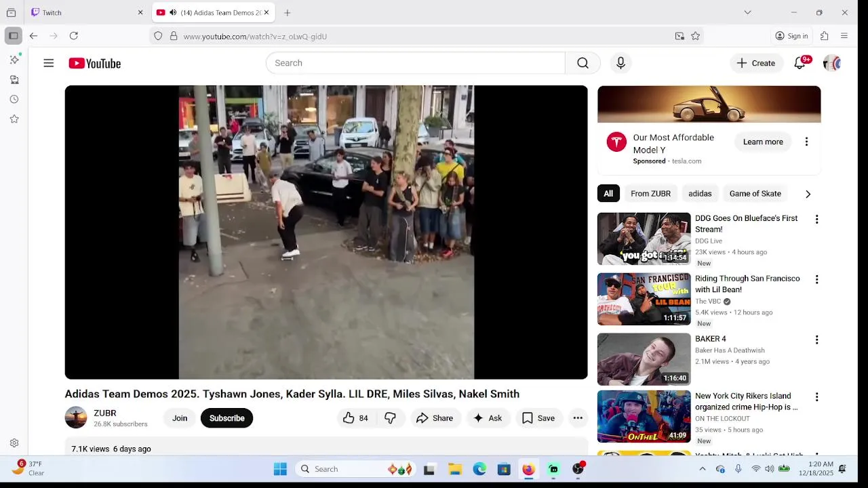Open the YouTube guide hamburger menu
This screenshot has height=488, width=868.
[x=48, y=63]
